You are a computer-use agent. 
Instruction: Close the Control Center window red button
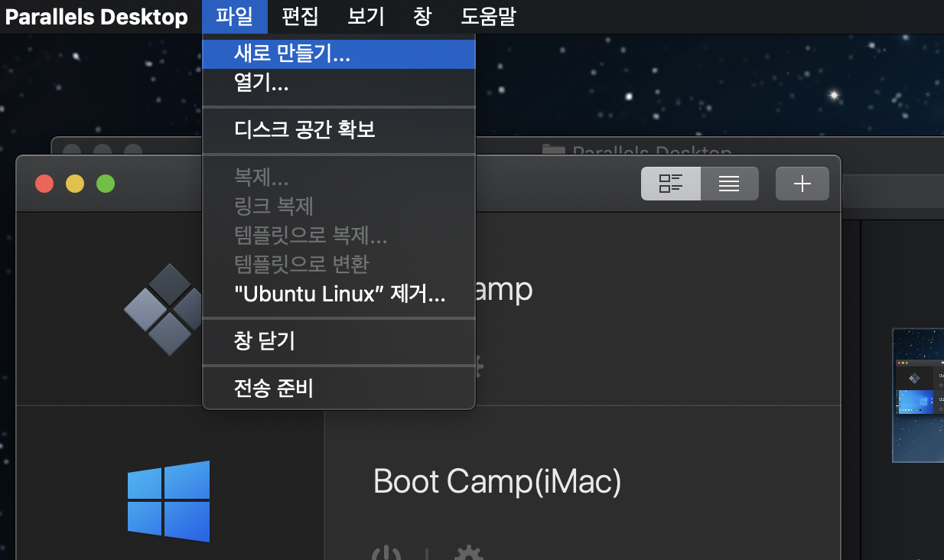44,184
